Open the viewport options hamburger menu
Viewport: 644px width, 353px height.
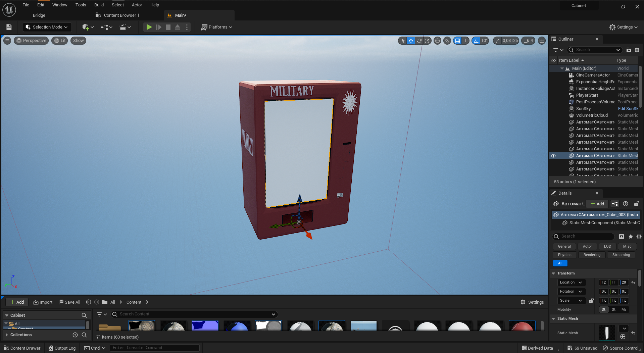tap(7, 41)
